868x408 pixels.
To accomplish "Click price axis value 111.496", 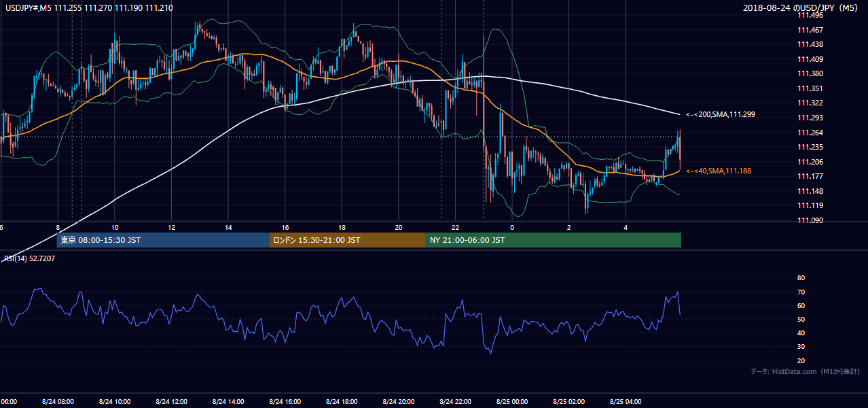I will [811, 14].
